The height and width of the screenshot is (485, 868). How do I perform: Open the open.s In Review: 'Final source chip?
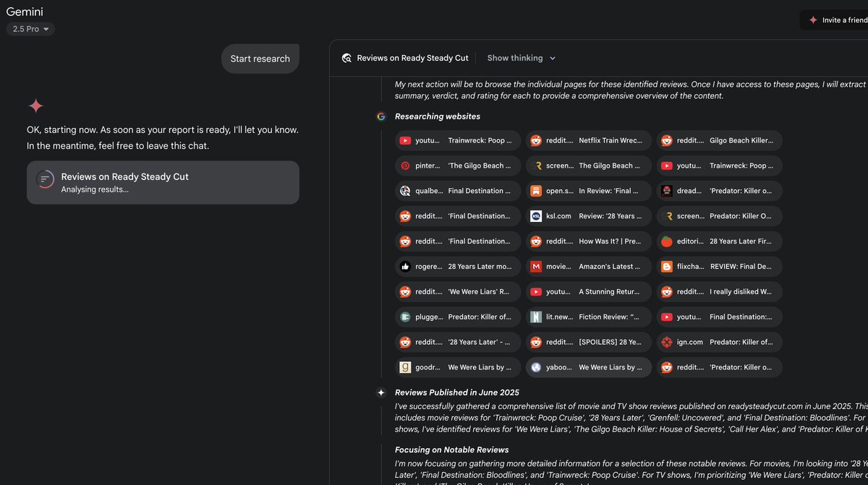[589, 192]
